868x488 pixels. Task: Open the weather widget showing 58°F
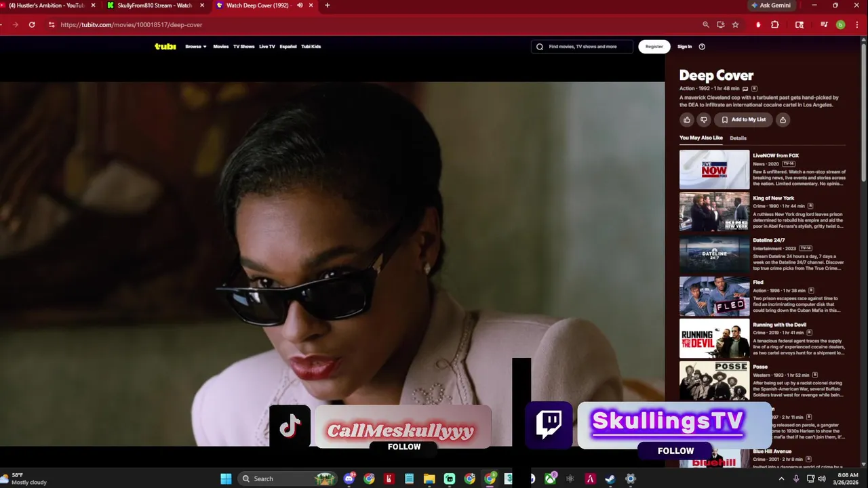click(x=24, y=479)
